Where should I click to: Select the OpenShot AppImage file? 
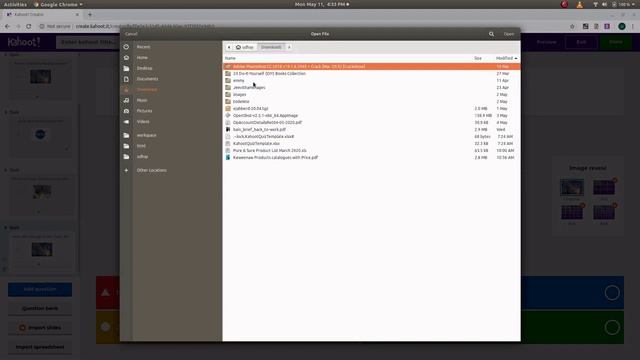[x=371, y=116]
